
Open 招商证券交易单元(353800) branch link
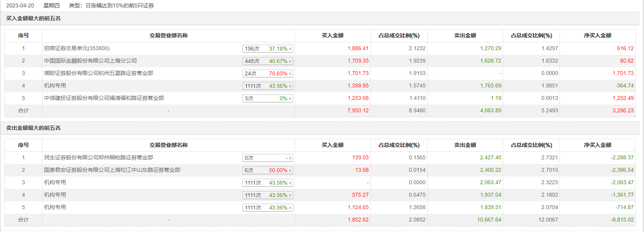[77, 48]
